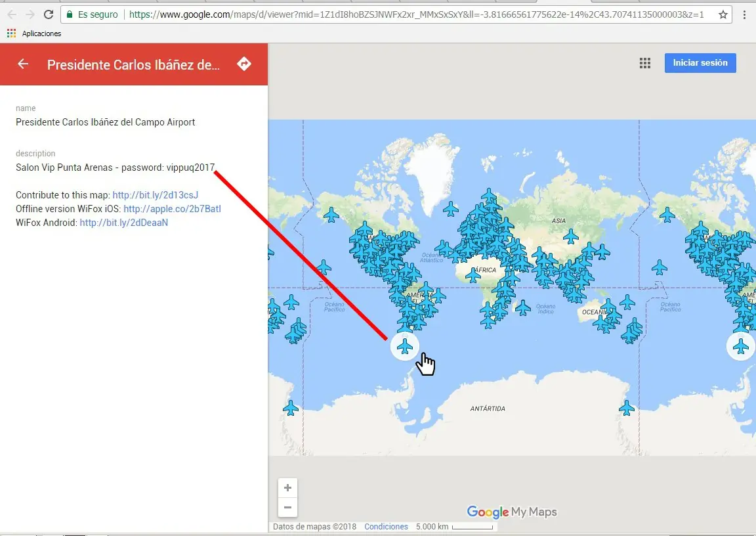This screenshot has height=536, width=756.
Task: Click the ANTÁRTIDA map label
Action: 488,409
